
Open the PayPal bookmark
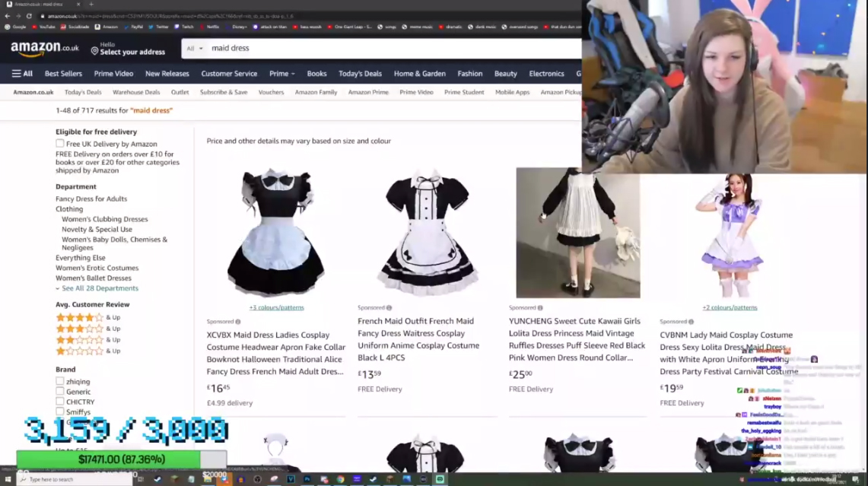[133, 27]
